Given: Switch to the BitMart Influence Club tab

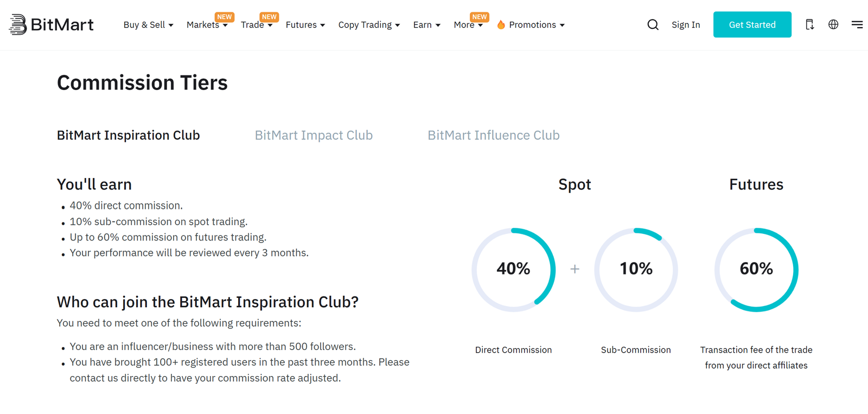Looking at the screenshot, I should click(x=493, y=135).
